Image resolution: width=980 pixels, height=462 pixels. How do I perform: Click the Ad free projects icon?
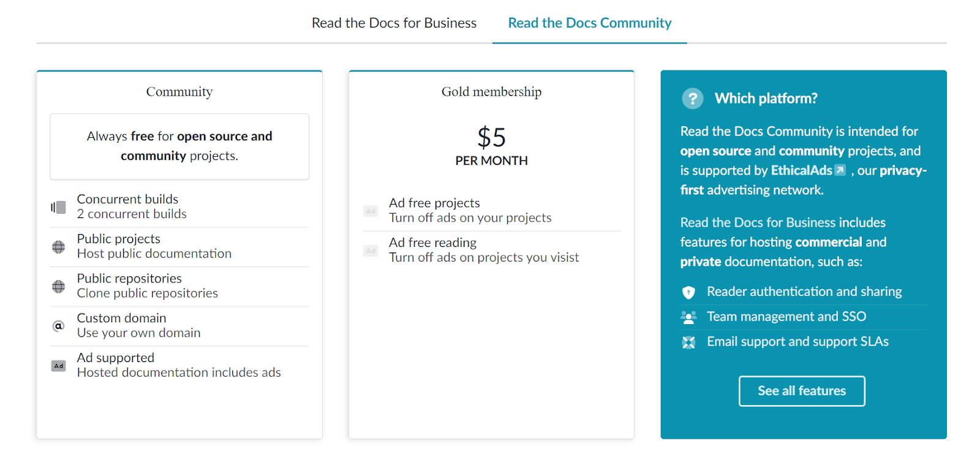pyautogui.click(x=371, y=211)
